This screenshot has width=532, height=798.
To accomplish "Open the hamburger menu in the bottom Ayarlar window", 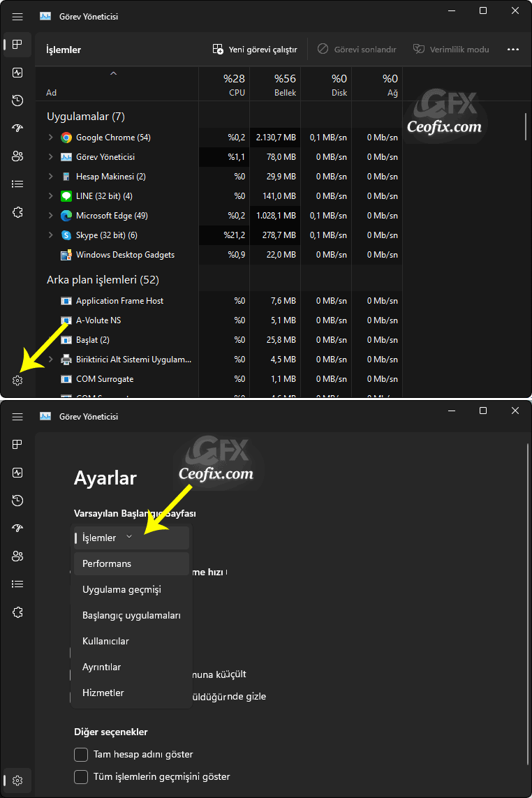I will coord(17,417).
